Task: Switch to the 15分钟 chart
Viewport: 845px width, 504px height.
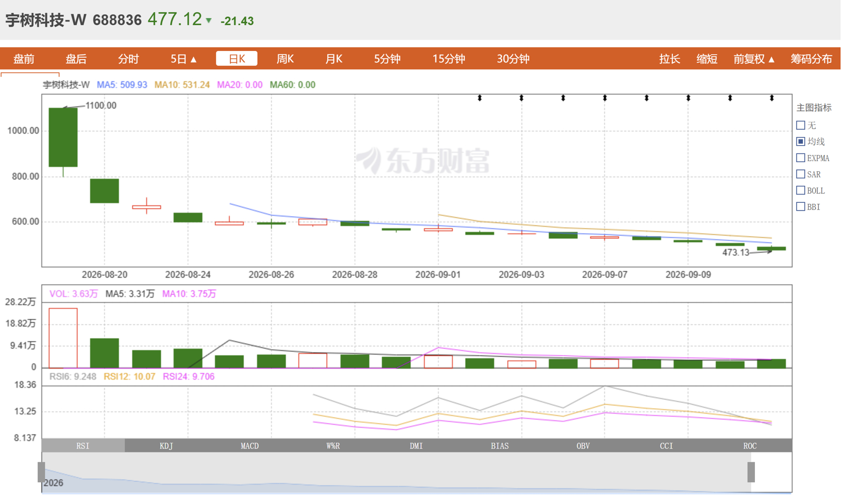Action: pyautogui.click(x=448, y=59)
